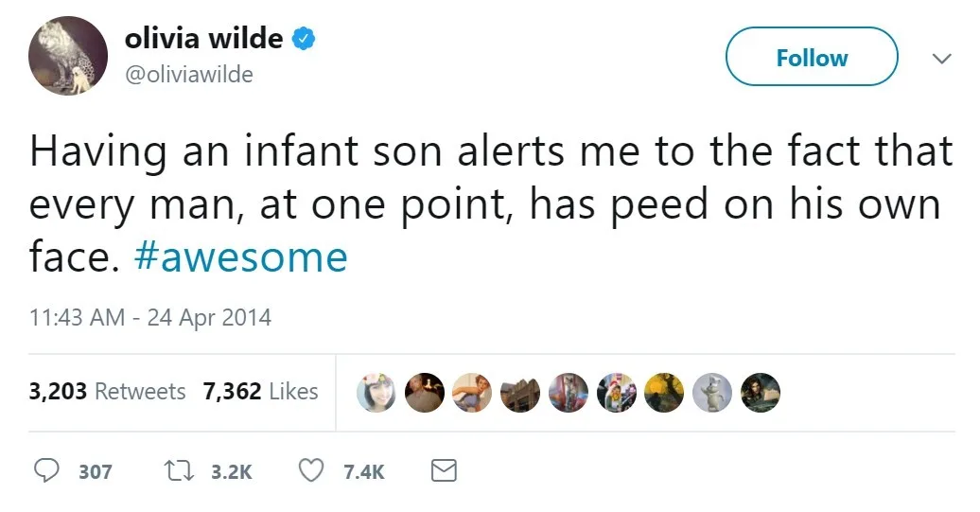This screenshot has height=512, width=980.
Task: View the 7,362 Likes list
Action: click(x=261, y=392)
